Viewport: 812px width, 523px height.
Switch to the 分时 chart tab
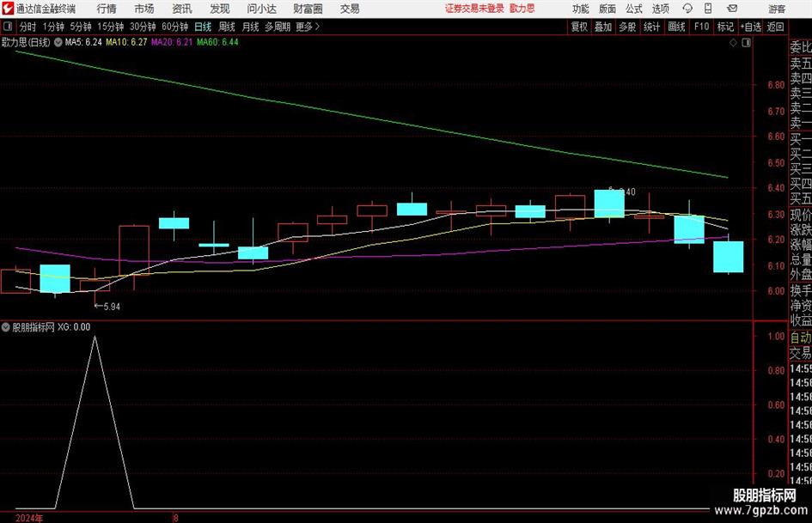pyautogui.click(x=27, y=27)
